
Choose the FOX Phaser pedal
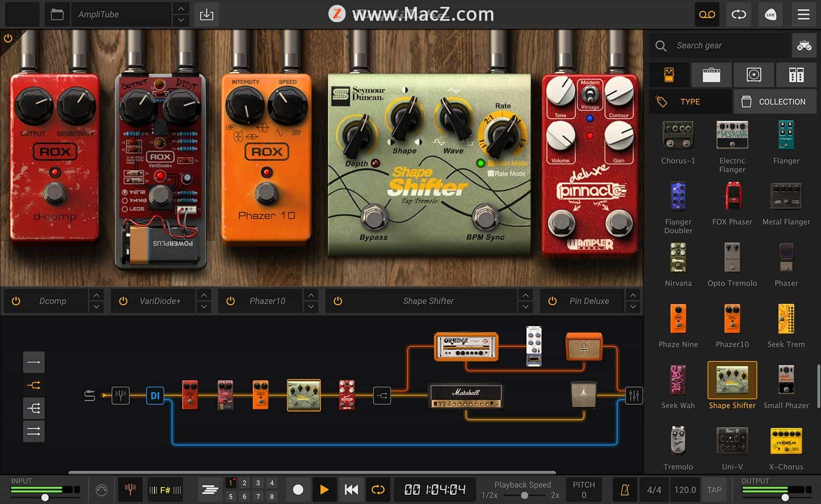click(732, 203)
